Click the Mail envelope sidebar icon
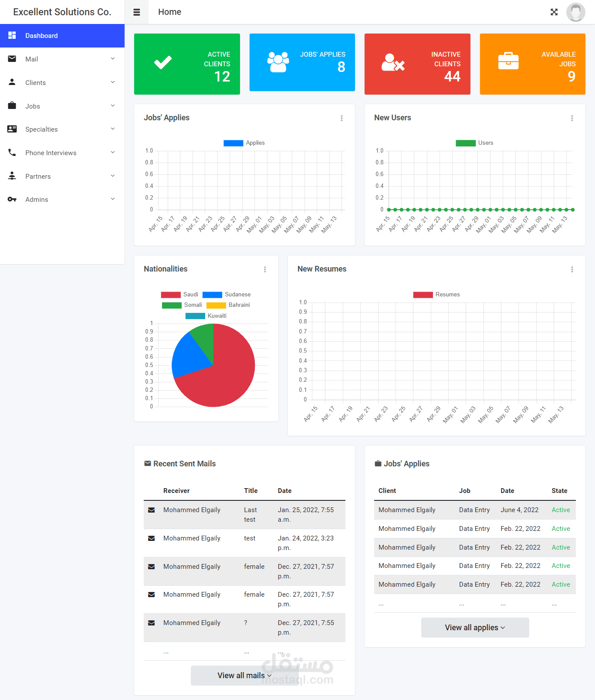 point(12,59)
